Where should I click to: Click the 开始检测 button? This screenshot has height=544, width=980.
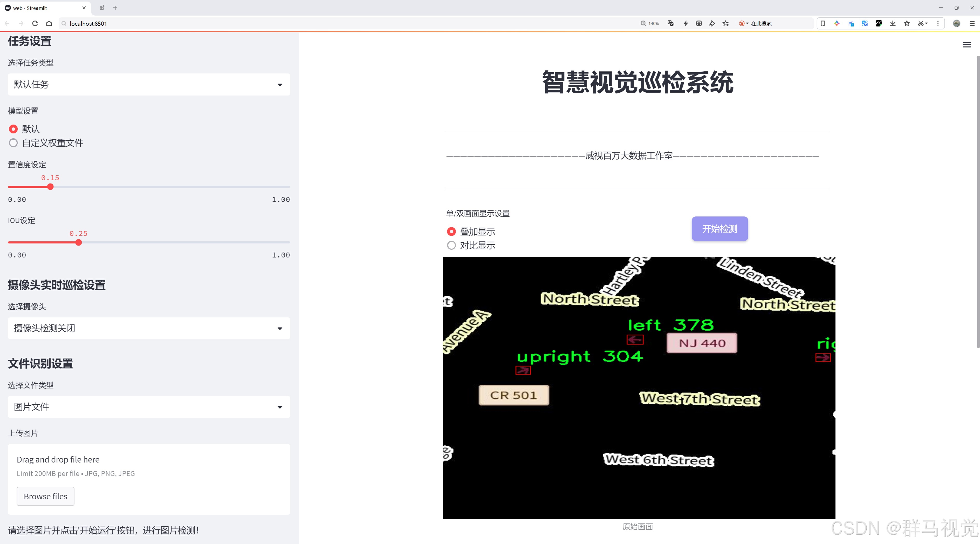tap(719, 229)
